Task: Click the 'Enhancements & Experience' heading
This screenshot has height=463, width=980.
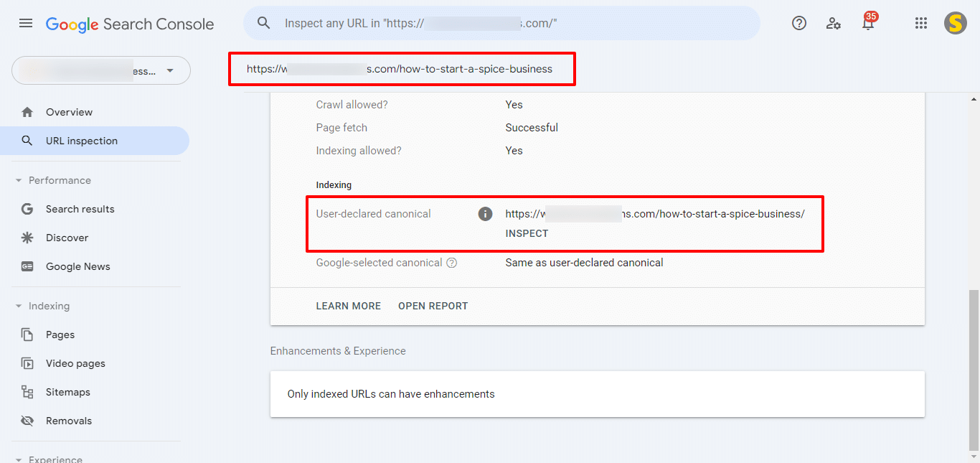Action: [x=338, y=351]
